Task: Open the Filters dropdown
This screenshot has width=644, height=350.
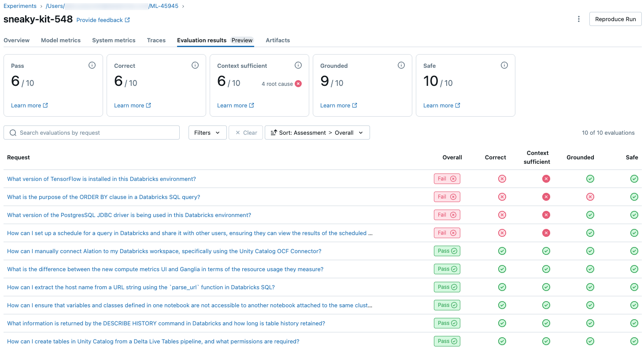Action: (x=207, y=133)
